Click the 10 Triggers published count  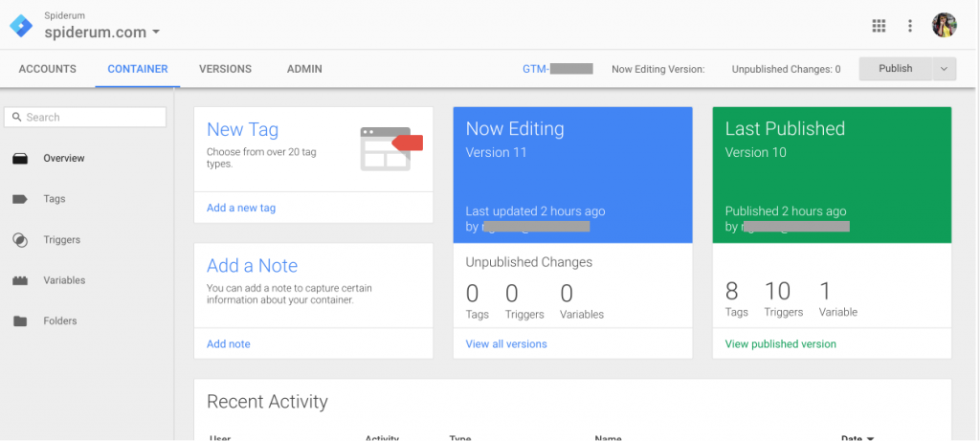783,299
